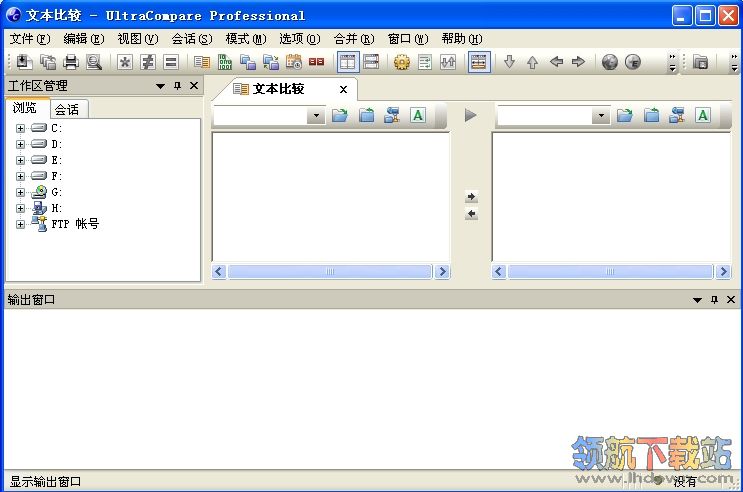Image resolution: width=743 pixels, height=492 pixels.
Task: Open the 帮助(H) menu
Action: click(462, 39)
